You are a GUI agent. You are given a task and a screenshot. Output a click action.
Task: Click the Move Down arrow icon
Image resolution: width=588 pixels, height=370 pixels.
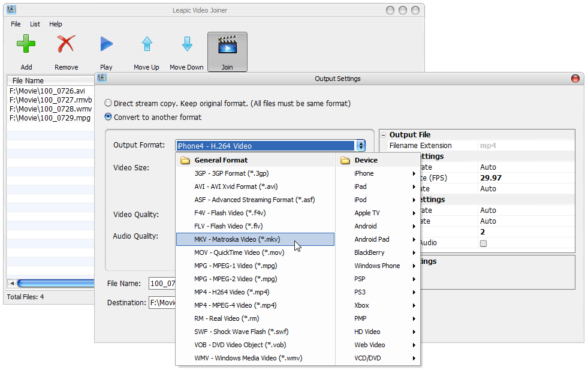point(186,45)
